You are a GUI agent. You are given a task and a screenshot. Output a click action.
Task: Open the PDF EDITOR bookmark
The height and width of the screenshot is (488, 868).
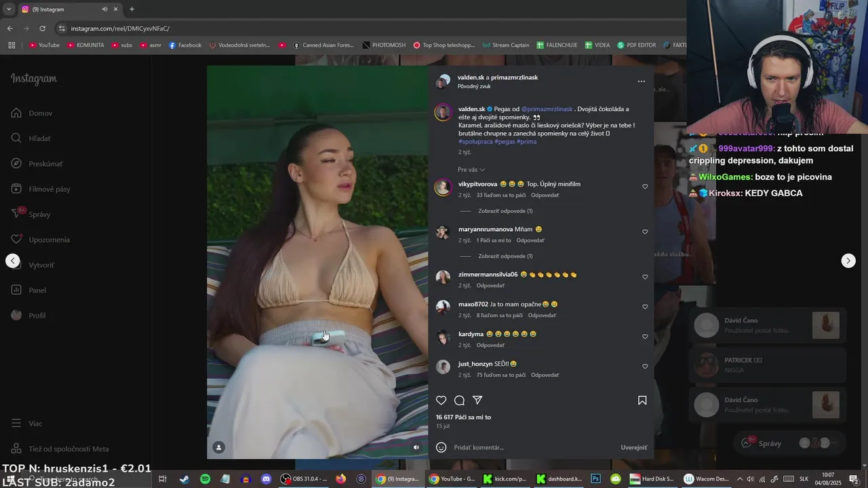(x=636, y=45)
